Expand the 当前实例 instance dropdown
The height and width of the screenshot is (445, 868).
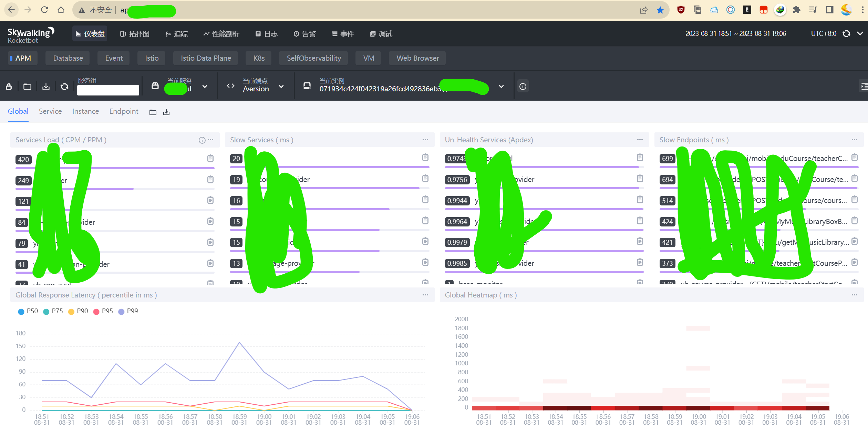tap(502, 87)
